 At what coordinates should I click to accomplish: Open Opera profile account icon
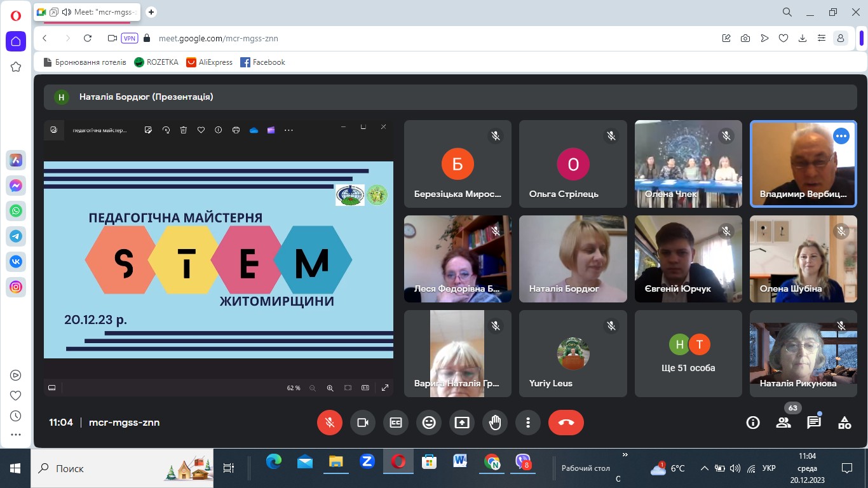(x=841, y=38)
